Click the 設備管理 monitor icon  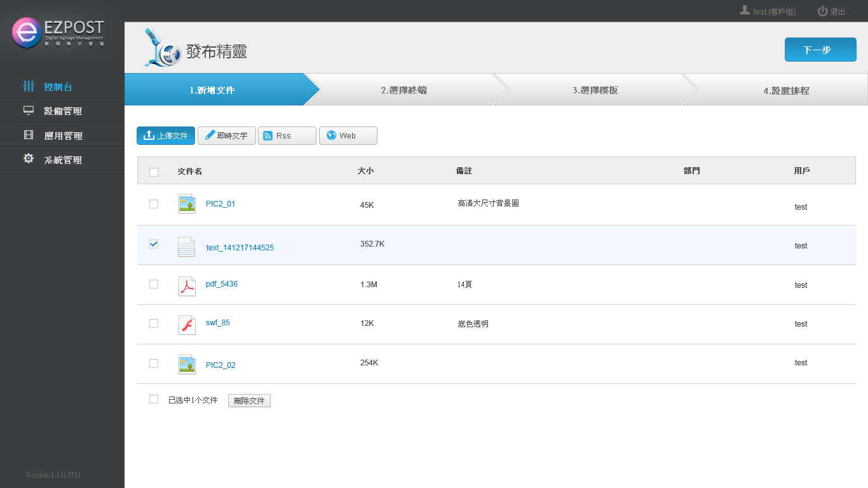tap(29, 111)
